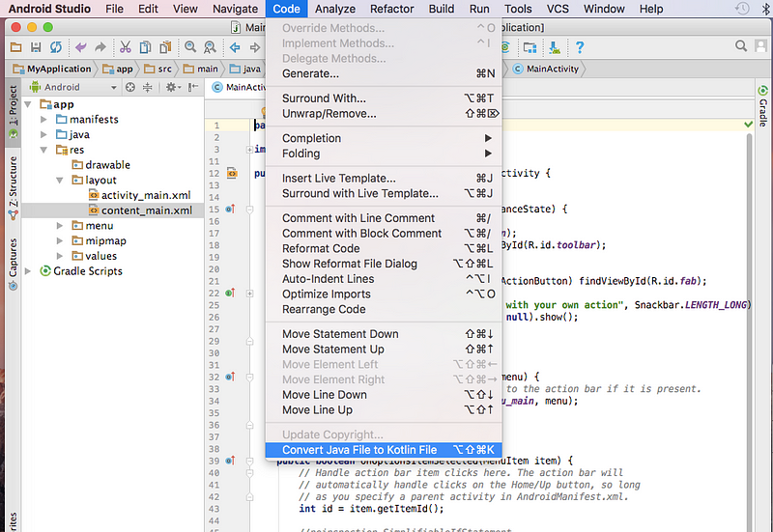Viewport: 773px width, 532px height.
Task: Open the Gradle side tool window
Action: point(762,106)
